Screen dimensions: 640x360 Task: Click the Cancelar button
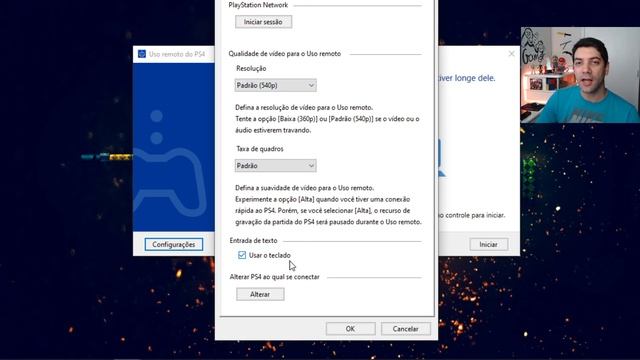pyautogui.click(x=405, y=329)
